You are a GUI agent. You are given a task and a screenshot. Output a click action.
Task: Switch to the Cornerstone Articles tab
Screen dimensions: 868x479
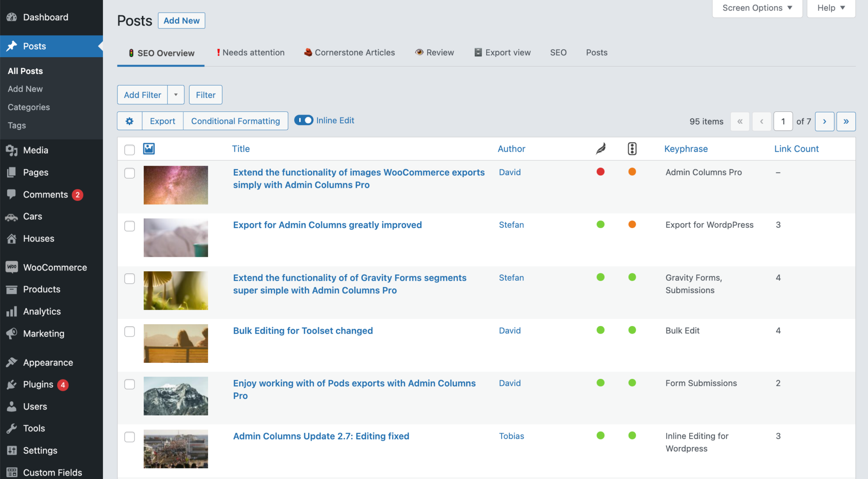pyautogui.click(x=350, y=53)
